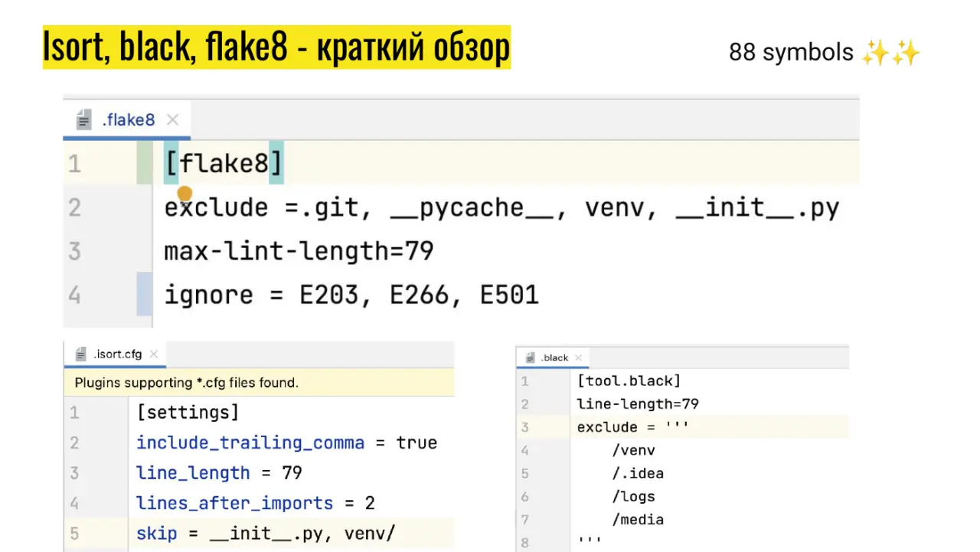
Task: Click the .isort.cfg file icon in its tab
Action: coord(80,354)
